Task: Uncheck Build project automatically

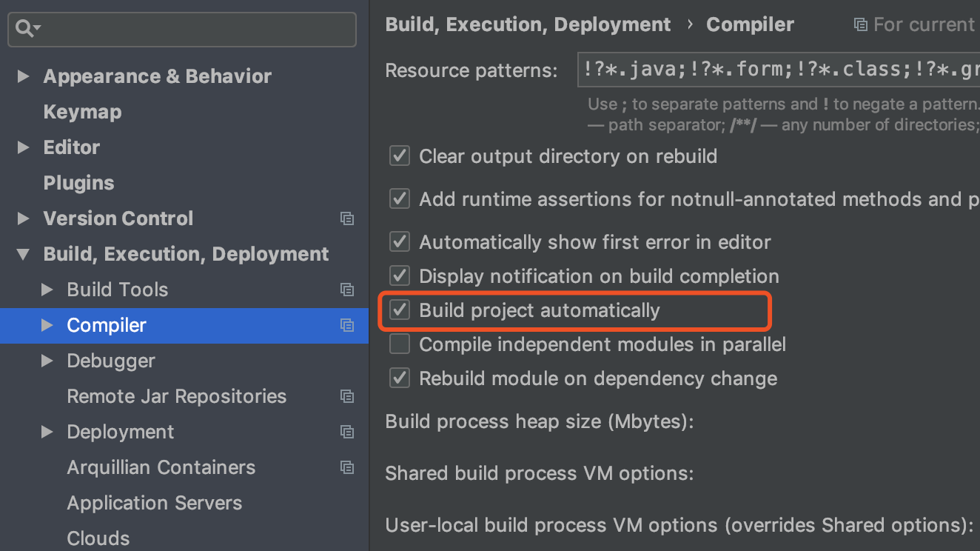Action: (x=400, y=310)
